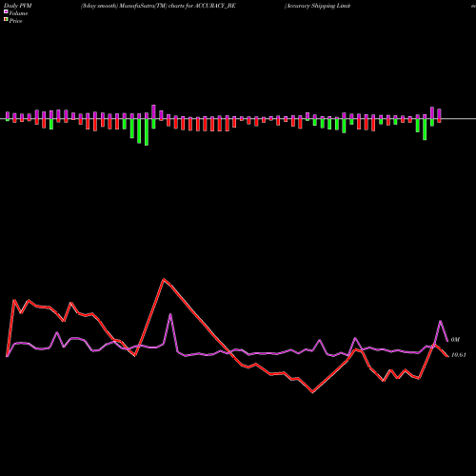476x476 pixels.
Task: Click the 'Accuracy Shipping Limit' company name text
Action: coord(318,6)
